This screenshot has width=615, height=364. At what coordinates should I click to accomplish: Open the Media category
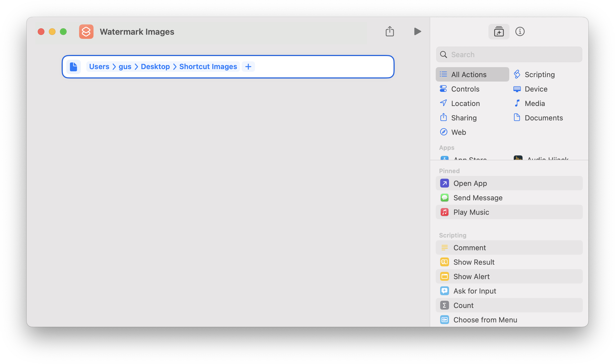(x=535, y=103)
